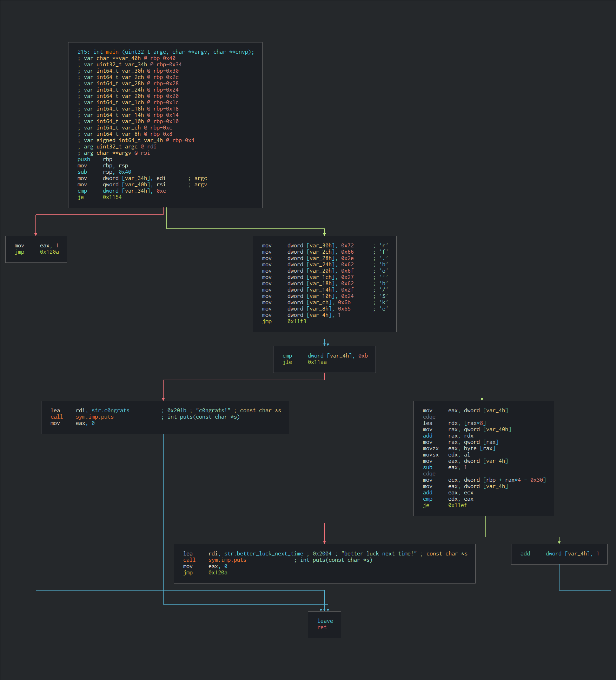The width and height of the screenshot is (616, 680).
Task: Select the 'add rax, rdx' instruction
Action: (x=448, y=436)
